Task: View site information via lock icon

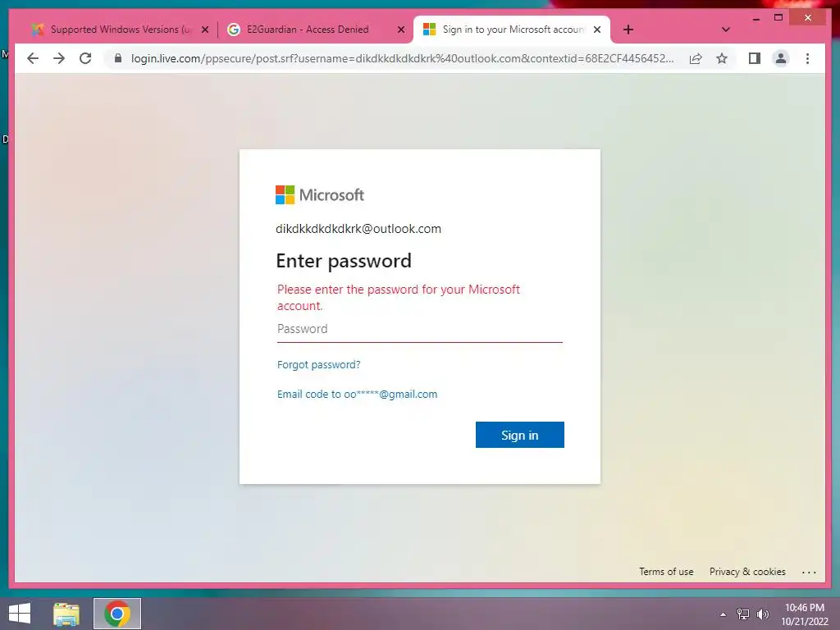Action: 118,58
